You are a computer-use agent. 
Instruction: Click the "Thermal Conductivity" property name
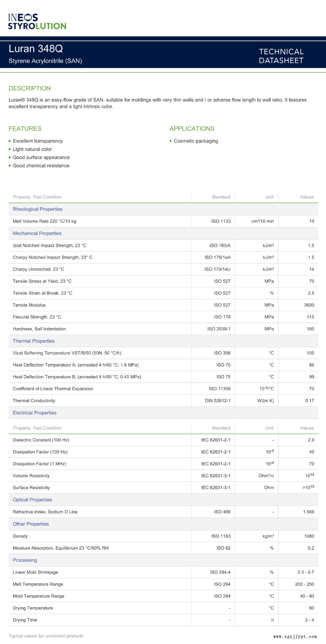point(34,400)
